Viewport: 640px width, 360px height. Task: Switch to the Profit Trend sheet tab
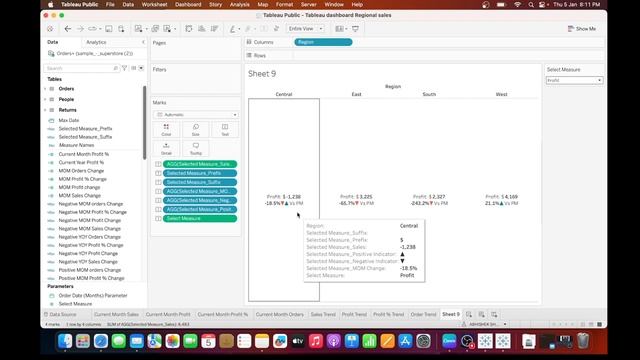[x=354, y=314]
